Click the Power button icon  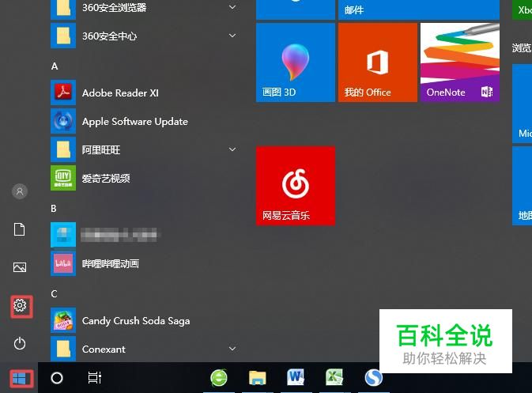coord(20,343)
